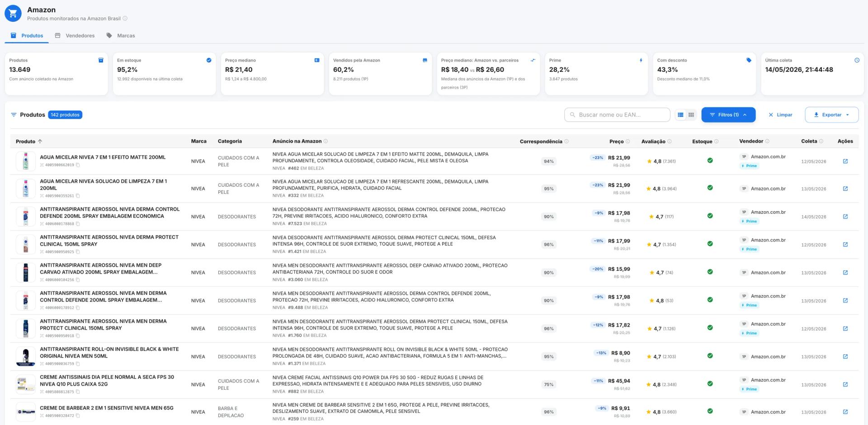Click info icon beside Produtos monitorados subtitle
Image resolution: width=868 pixels, height=425 pixels.
click(x=125, y=19)
